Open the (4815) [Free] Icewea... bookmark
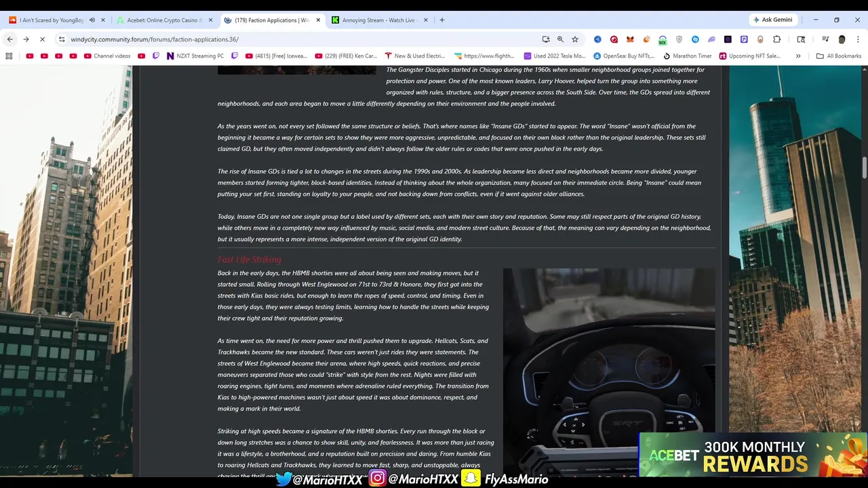This screenshot has height=488, width=868. click(275, 56)
